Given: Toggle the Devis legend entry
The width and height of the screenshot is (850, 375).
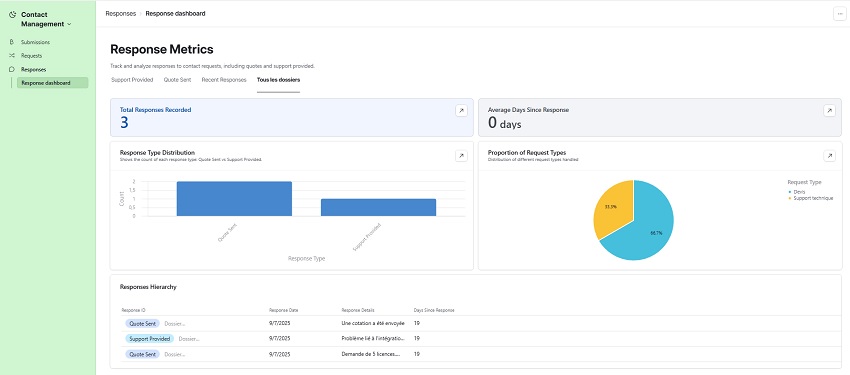Looking at the screenshot, I should (x=796, y=192).
